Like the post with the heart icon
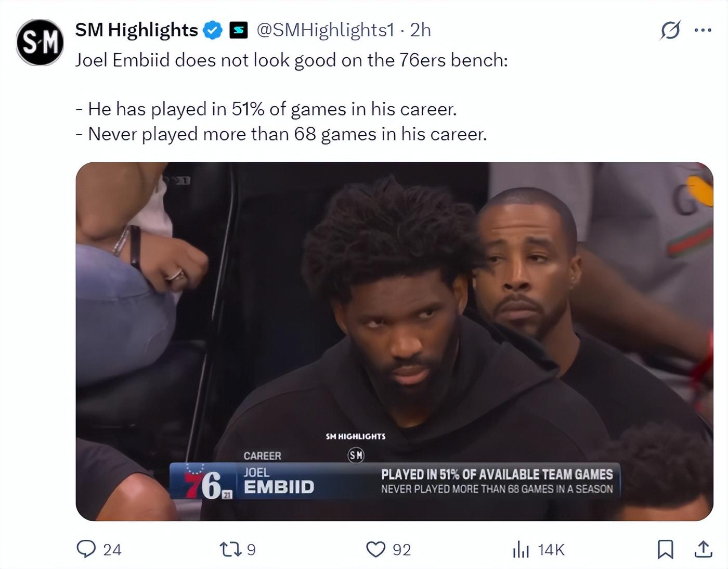728x569 pixels. click(x=375, y=549)
